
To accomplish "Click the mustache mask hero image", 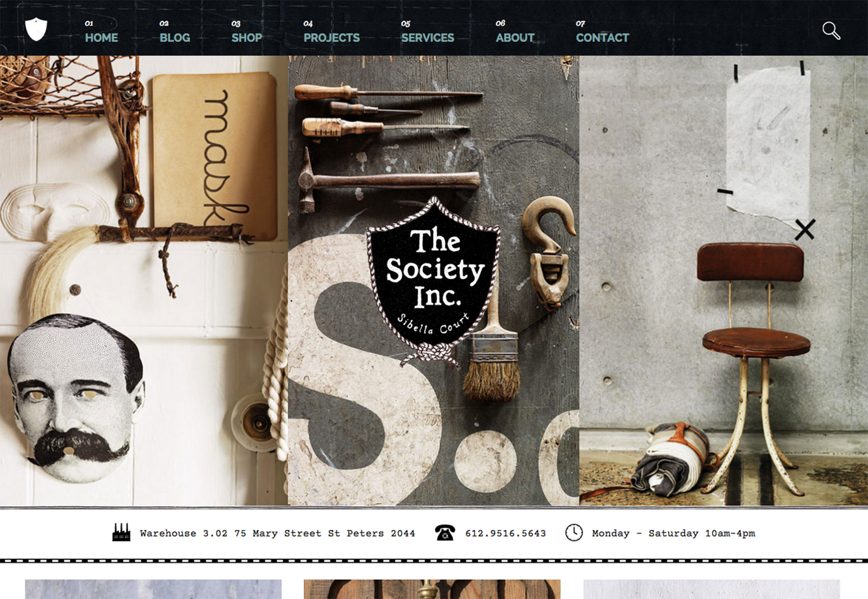I will pos(144,281).
